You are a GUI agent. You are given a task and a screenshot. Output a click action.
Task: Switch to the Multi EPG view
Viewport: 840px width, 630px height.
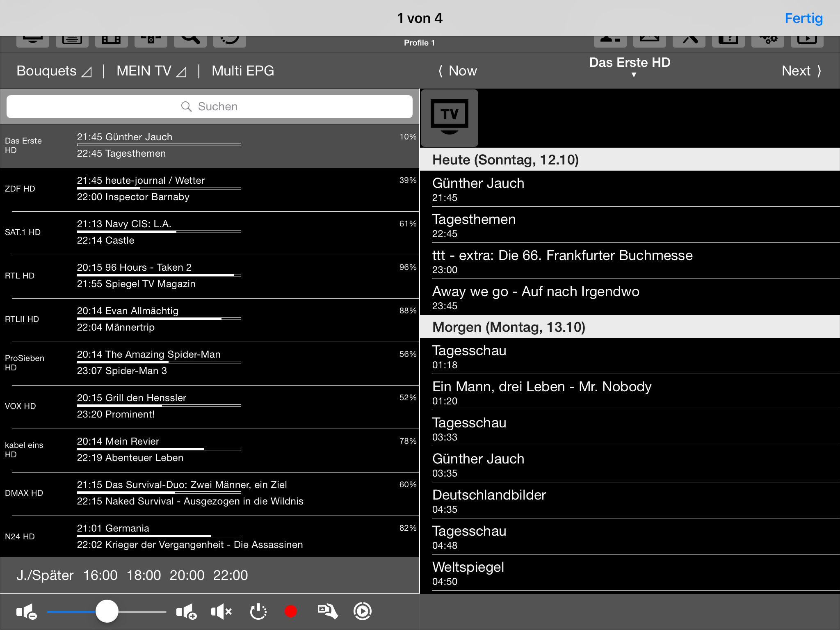[x=243, y=71]
